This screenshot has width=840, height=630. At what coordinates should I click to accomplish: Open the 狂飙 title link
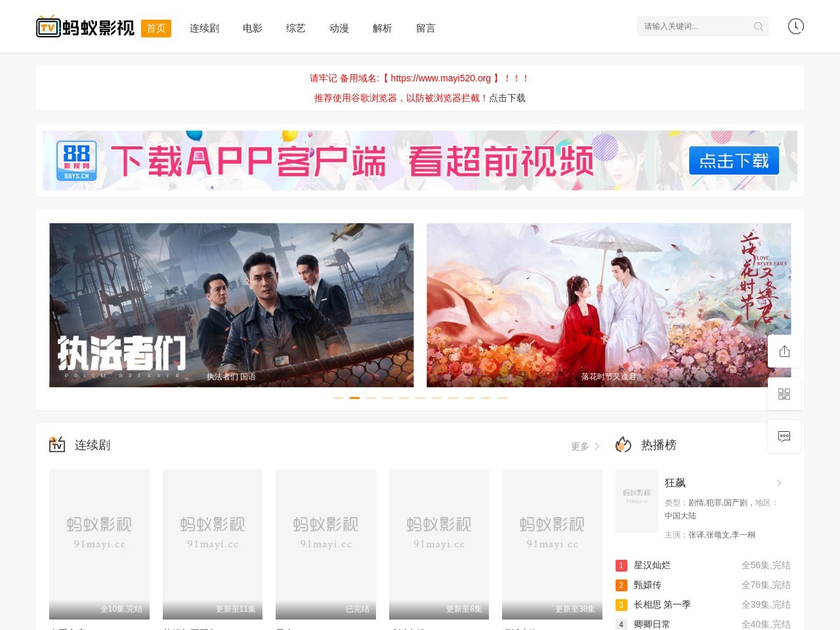[x=675, y=483]
